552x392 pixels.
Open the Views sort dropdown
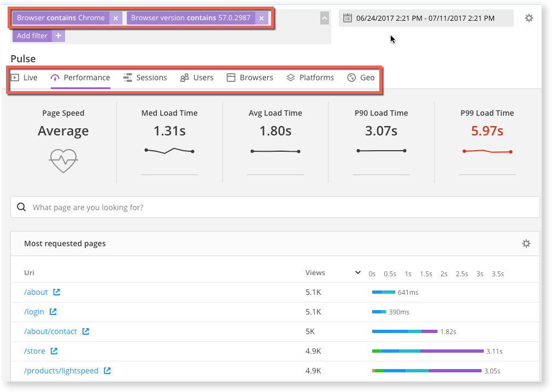click(x=357, y=272)
